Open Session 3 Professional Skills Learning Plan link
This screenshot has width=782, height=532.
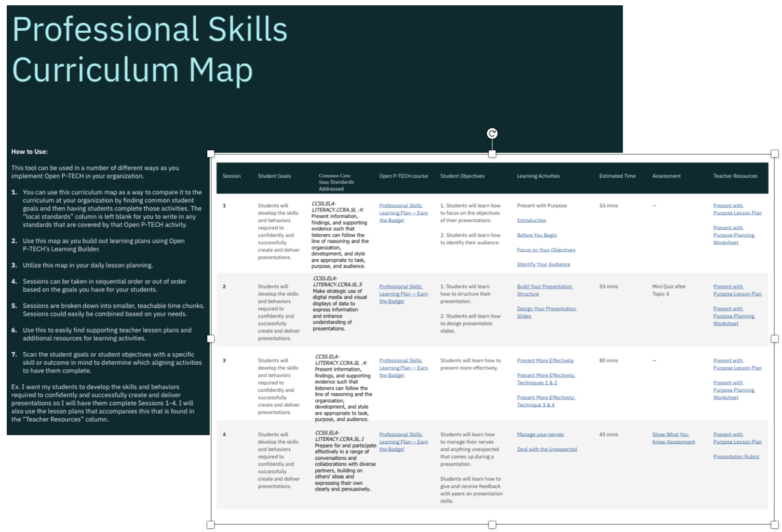click(403, 368)
